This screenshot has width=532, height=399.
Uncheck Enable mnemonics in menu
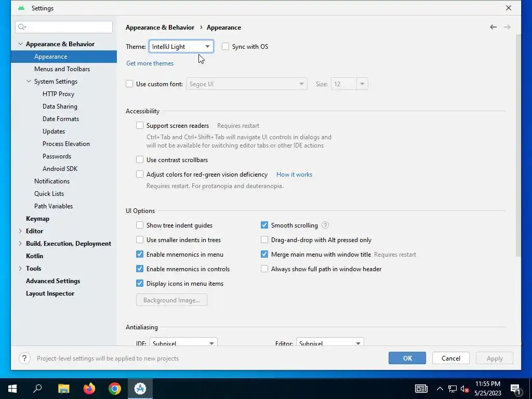point(140,254)
